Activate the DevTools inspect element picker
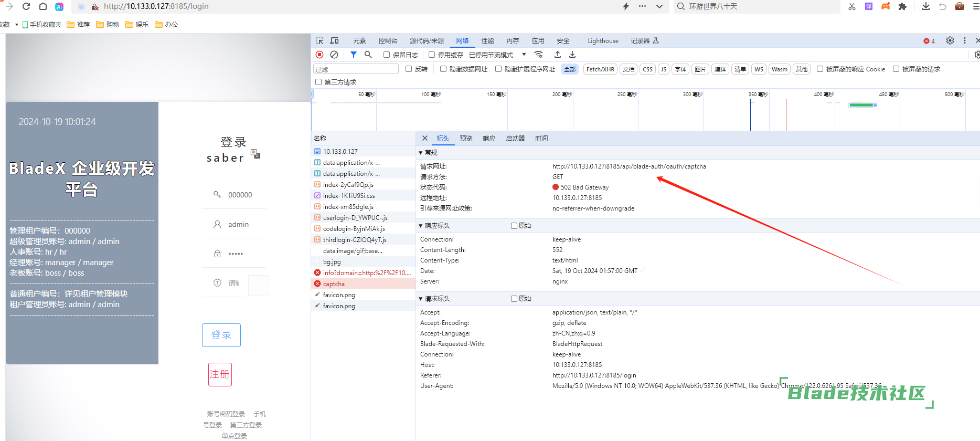980x441 pixels. tap(319, 40)
